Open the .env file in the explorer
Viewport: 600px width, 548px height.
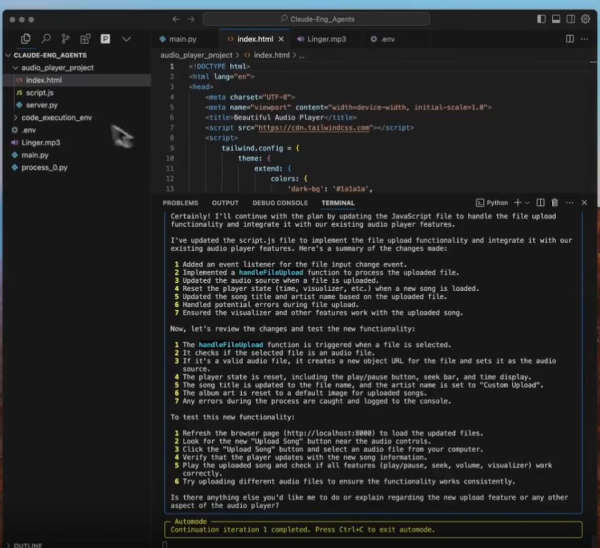pyautogui.click(x=29, y=130)
